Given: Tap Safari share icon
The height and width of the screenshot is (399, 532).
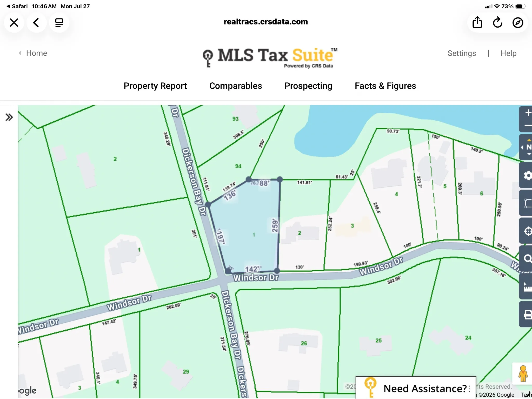Looking at the screenshot, I should pos(477,23).
